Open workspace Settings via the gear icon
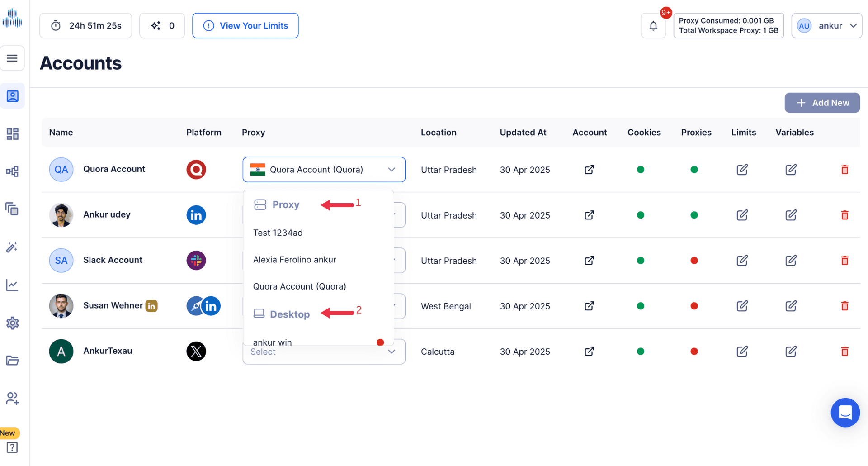868x466 pixels. (12, 323)
